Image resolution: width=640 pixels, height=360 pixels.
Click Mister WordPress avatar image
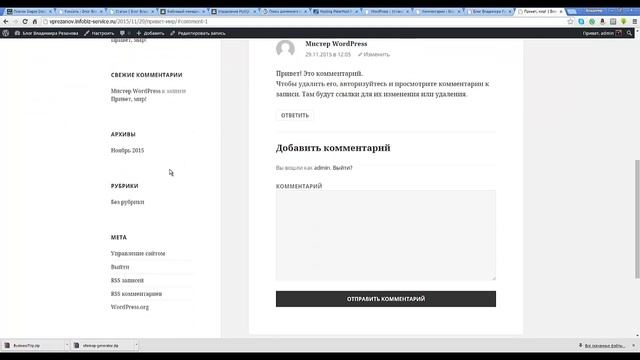point(285,49)
